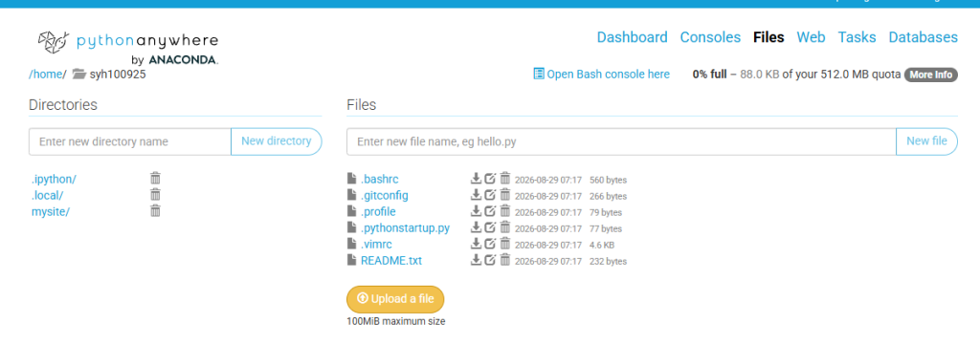Open the Web page
The width and height of the screenshot is (980, 345).
tap(811, 37)
